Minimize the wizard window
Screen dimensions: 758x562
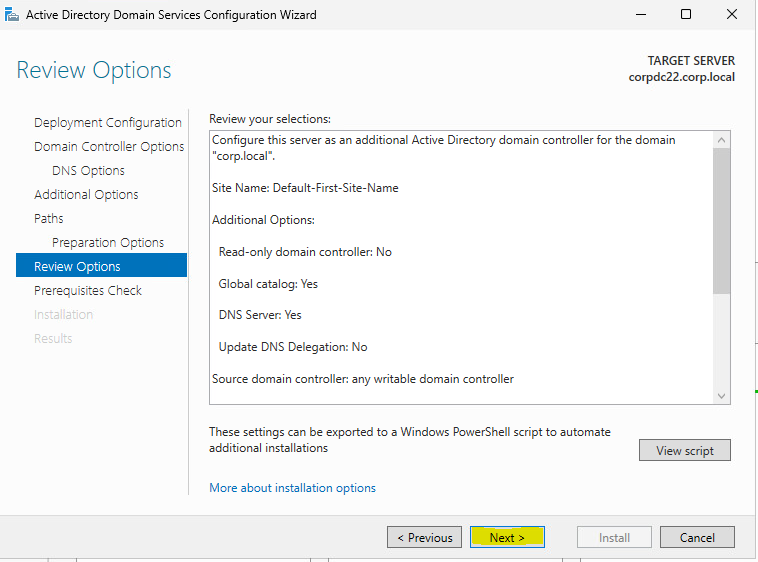click(641, 14)
